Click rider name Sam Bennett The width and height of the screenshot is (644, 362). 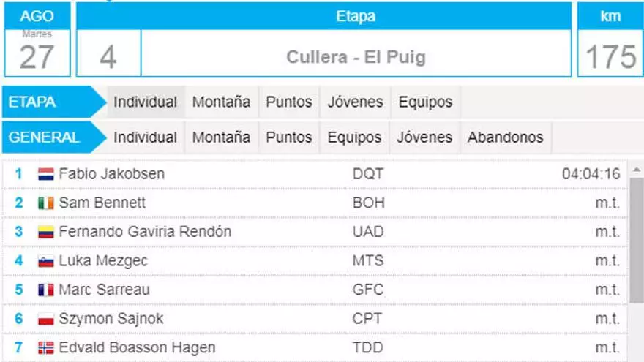tap(102, 203)
